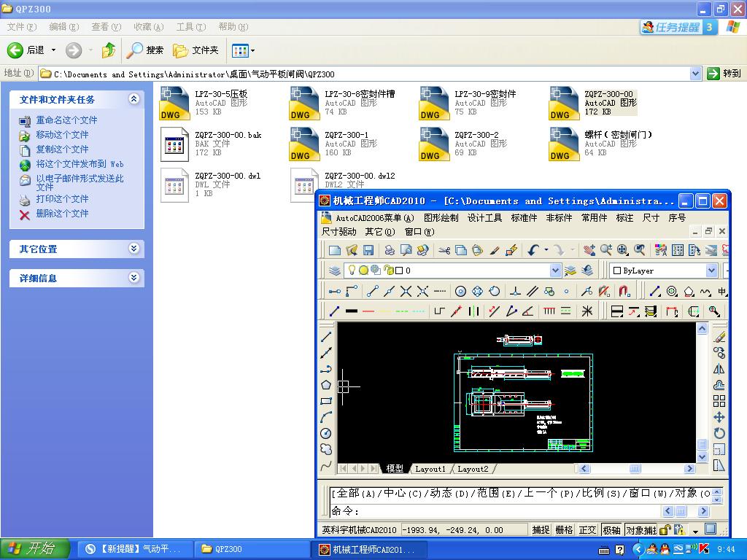Toggle the layer lock padlock icon
The image size is (747, 560).
point(388,271)
